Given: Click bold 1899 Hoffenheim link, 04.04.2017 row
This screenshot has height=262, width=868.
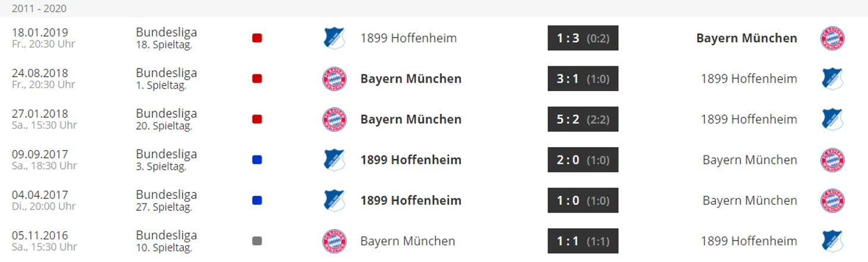Looking at the screenshot, I should (411, 200).
